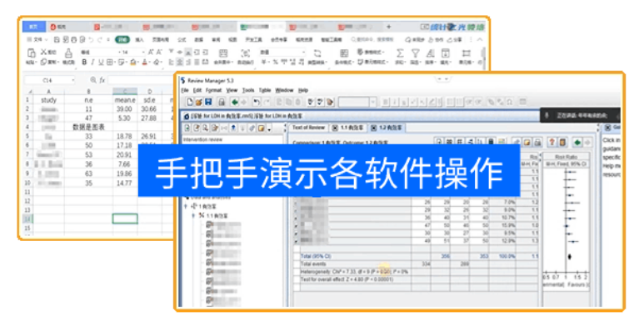Click the font color A icon
This screenshot has width=644, height=322.
click(x=145, y=62)
